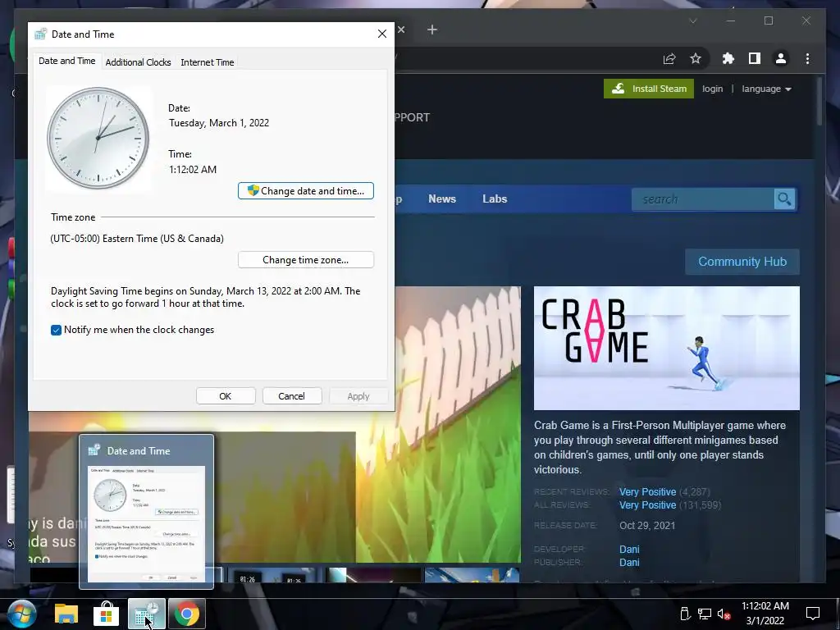Screen dimensions: 840x630
Task: Open the Steam login link
Action: (713, 89)
